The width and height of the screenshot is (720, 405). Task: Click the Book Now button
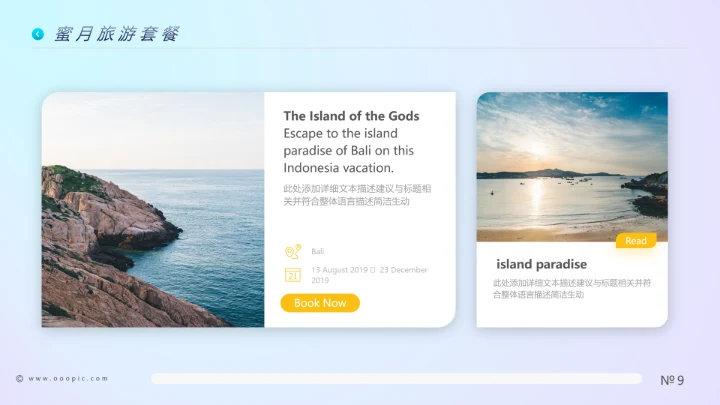coord(320,303)
